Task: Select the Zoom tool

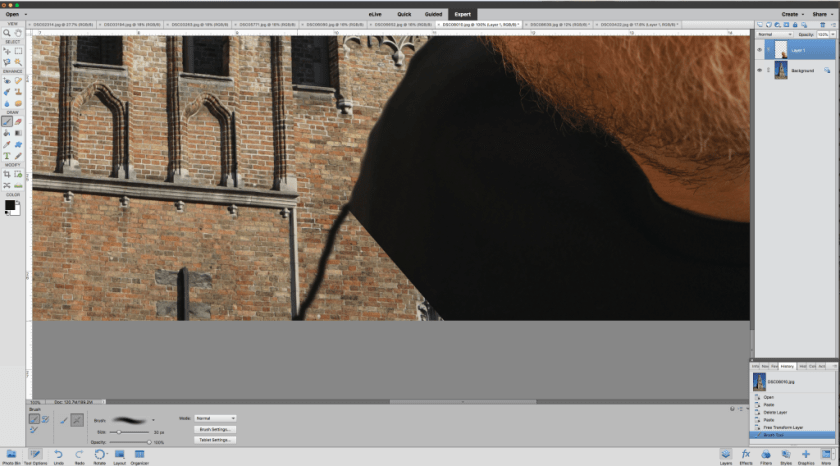Action: (7, 33)
